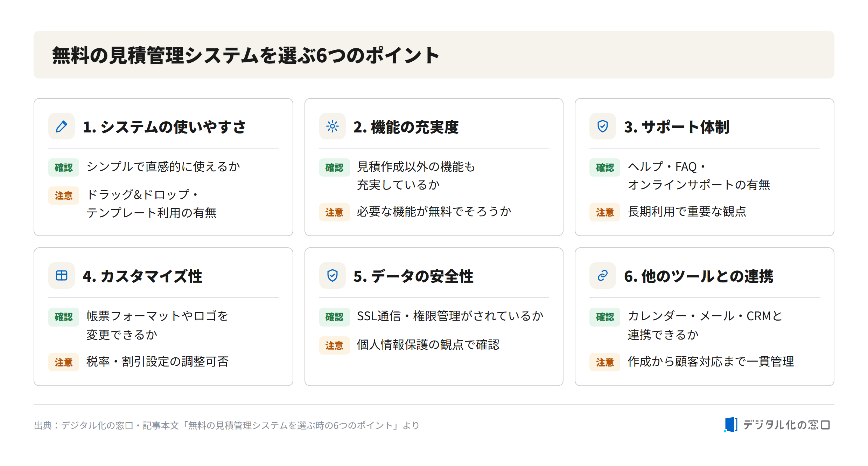Click the shield icon beside サポート体制
Image resolution: width=868 pixels, height=466 pixels.
click(603, 126)
